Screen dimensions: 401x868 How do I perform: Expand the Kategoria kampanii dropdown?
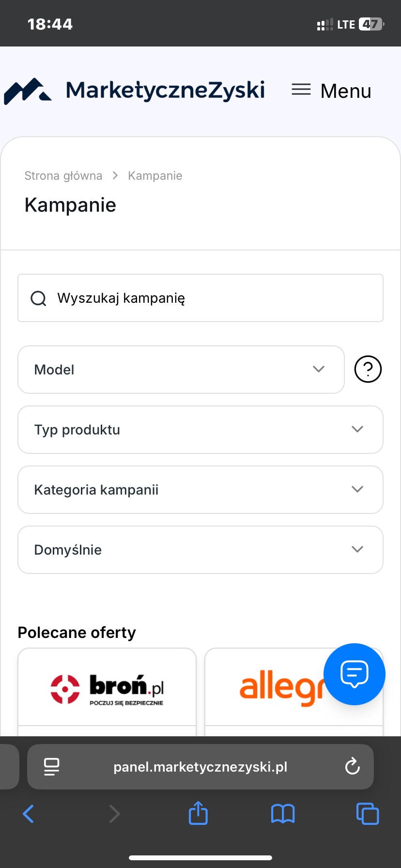click(200, 490)
